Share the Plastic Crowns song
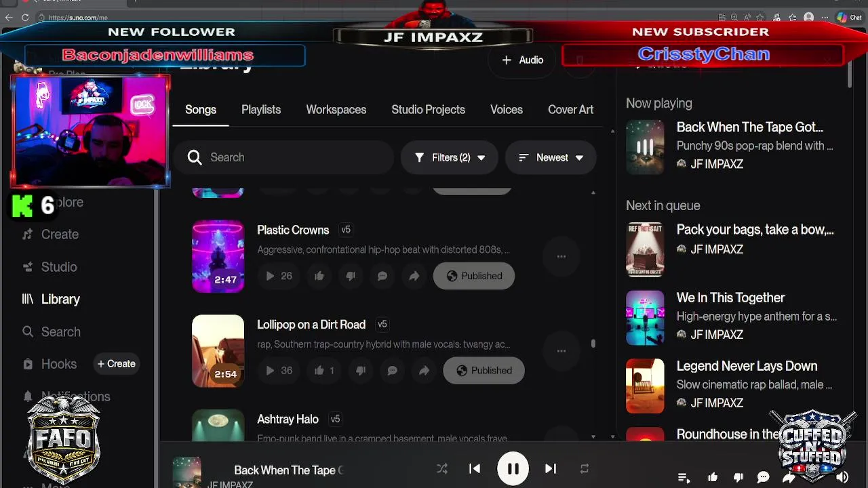 (x=414, y=276)
